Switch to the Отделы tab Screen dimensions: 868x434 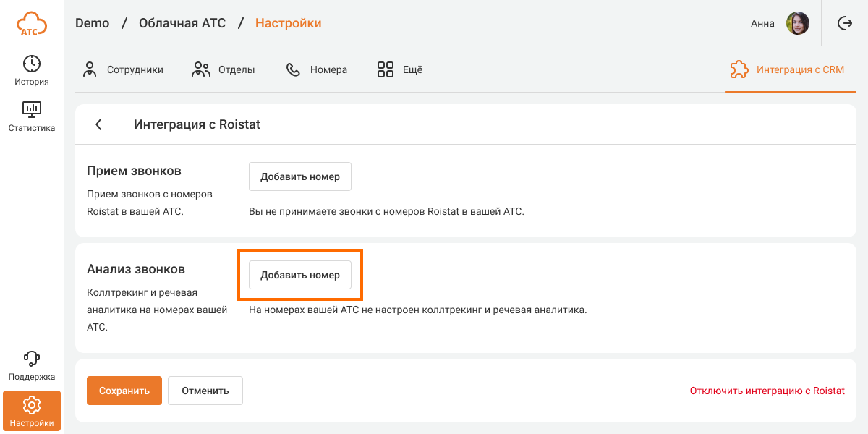tap(224, 70)
